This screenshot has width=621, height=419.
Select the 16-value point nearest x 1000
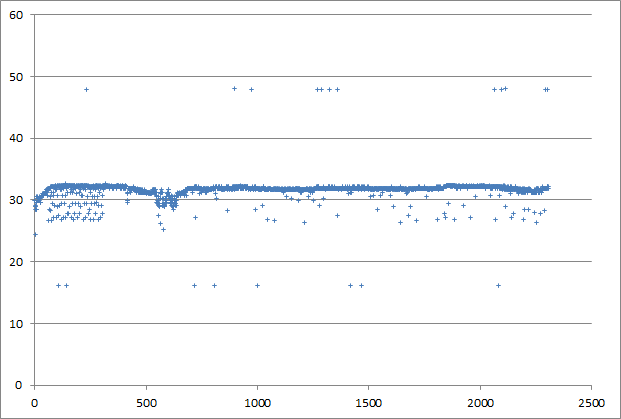pyautogui.click(x=257, y=286)
